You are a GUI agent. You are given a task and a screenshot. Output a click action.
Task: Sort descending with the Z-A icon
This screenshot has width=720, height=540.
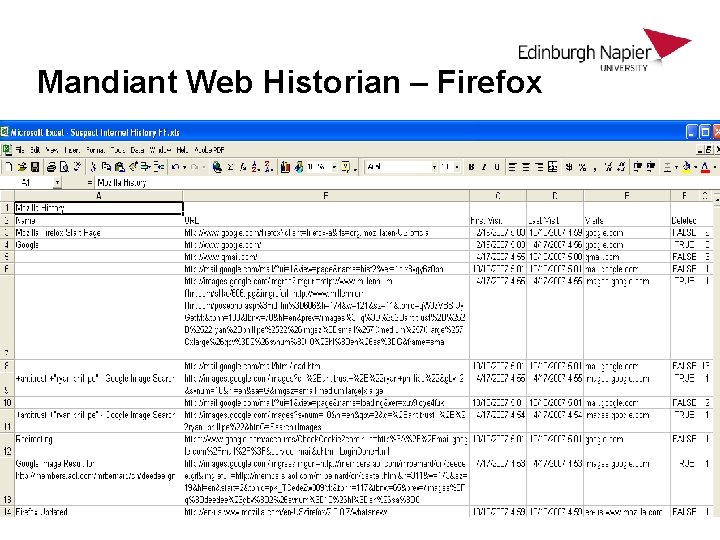[268, 167]
